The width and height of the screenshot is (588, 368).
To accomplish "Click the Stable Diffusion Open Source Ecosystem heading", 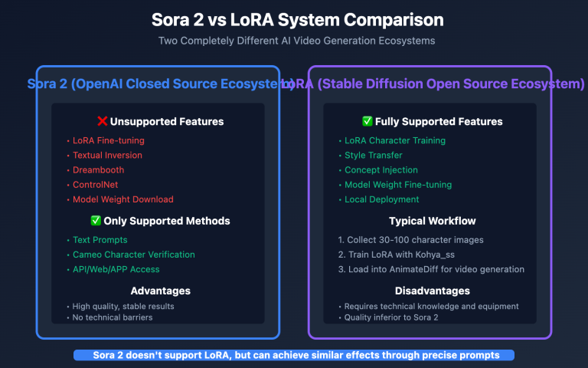I will pyautogui.click(x=440, y=84).
